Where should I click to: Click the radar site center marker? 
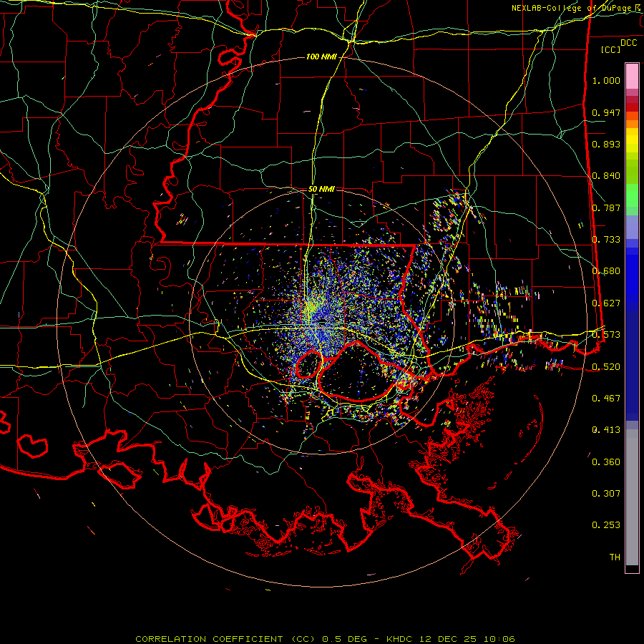click(323, 323)
